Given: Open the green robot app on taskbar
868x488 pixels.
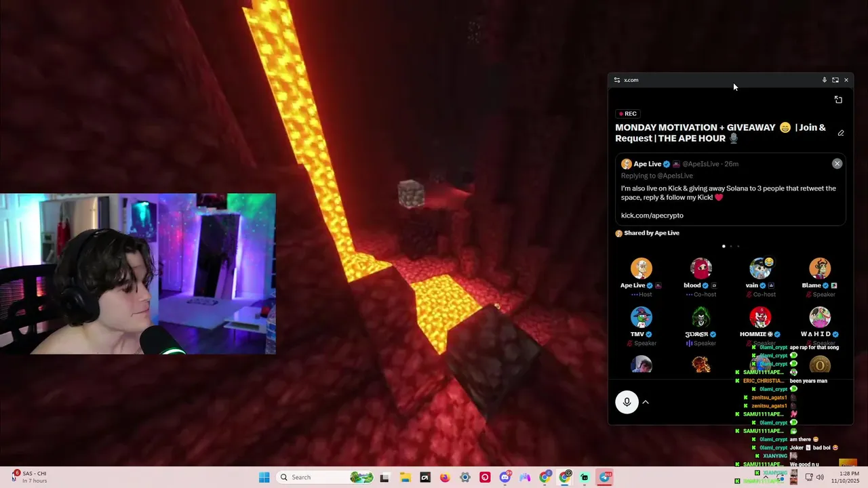Looking at the screenshot, I should coord(585,477).
